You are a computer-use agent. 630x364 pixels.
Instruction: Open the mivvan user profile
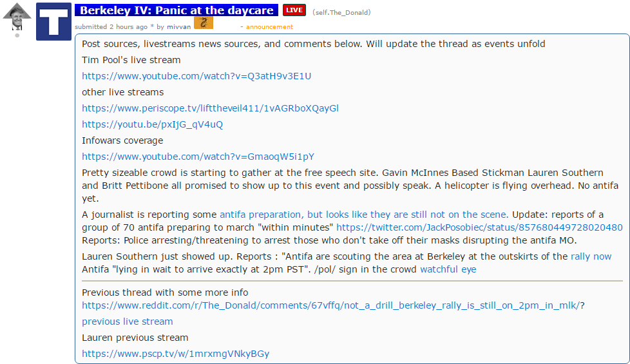tap(179, 27)
